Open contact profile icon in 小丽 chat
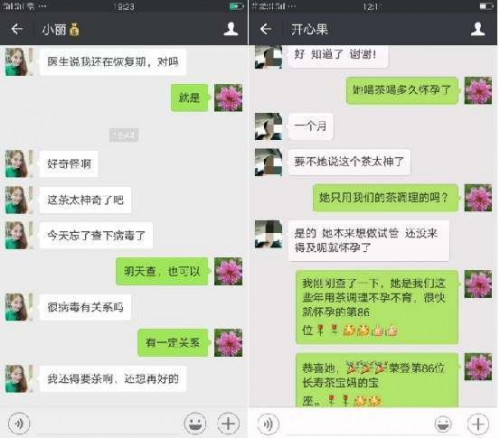The image size is (500, 438). [x=231, y=29]
